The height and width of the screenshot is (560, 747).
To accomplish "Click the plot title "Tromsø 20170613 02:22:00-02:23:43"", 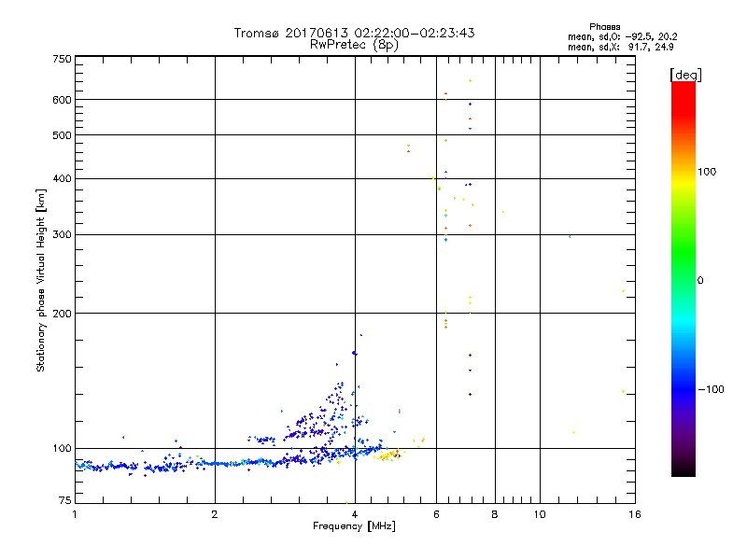I will point(354,33).
